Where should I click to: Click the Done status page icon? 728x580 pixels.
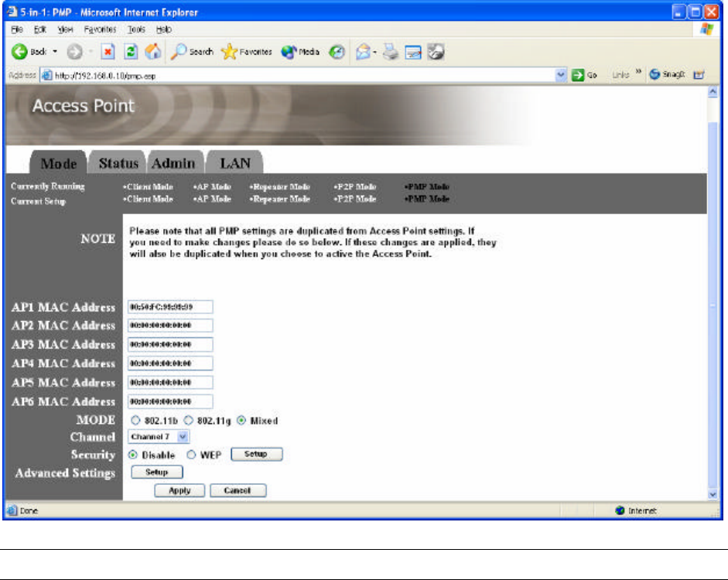pos(12,510)
